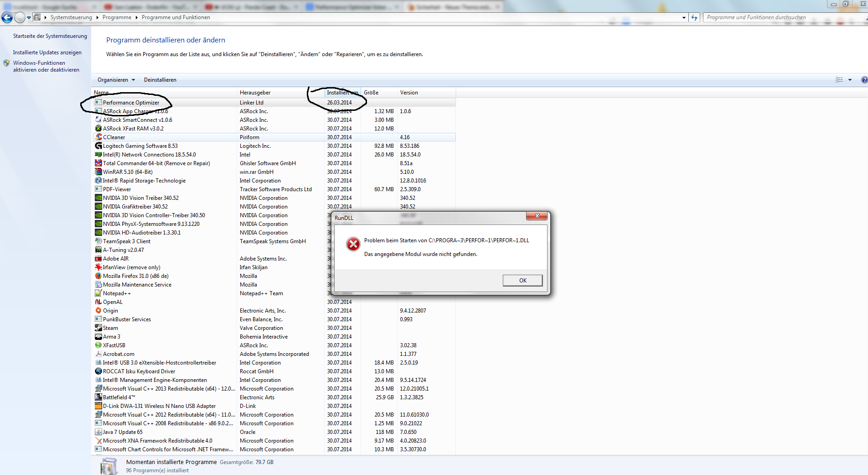Open Windows-Funktionen aktivieren oder deaktivieren
Image resolution: width=868 pixels, height=475 pixels.
[x=46, y=66]
